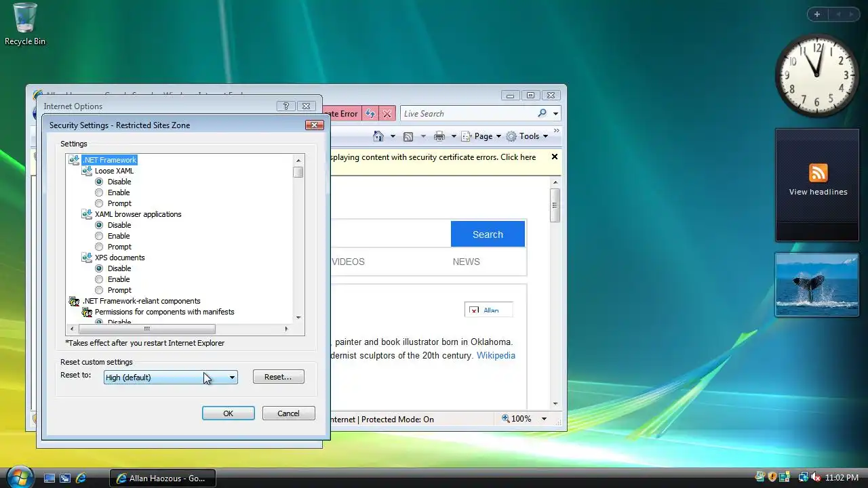
Task: Select Disable under Loose XAML
Action: click(x=99, y=182)
